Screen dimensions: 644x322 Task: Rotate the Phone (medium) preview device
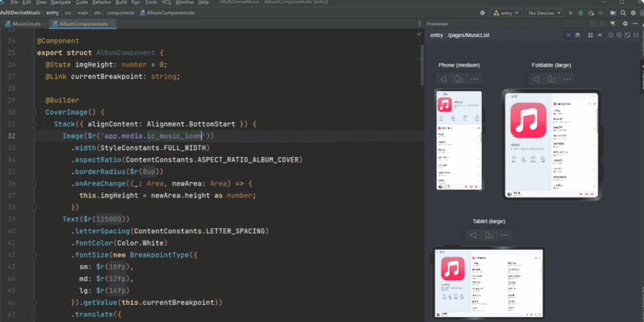click(459, 79)
